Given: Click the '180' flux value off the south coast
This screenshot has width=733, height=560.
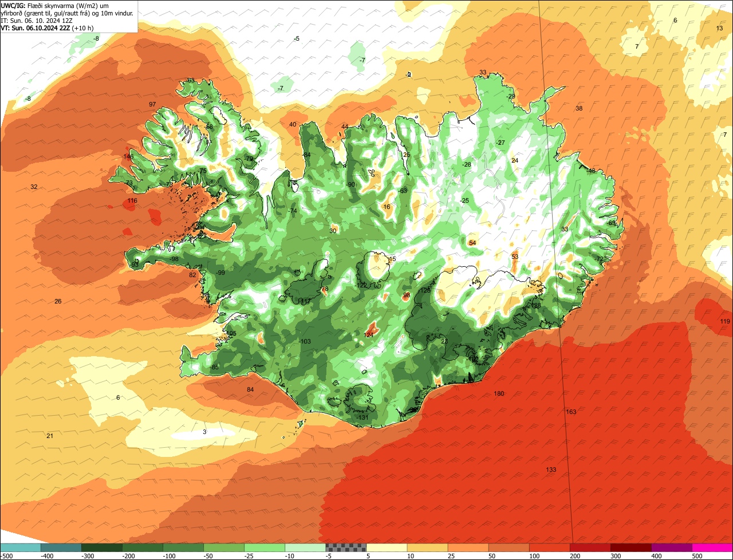Looking at the screenshot, I should [499, 393].
